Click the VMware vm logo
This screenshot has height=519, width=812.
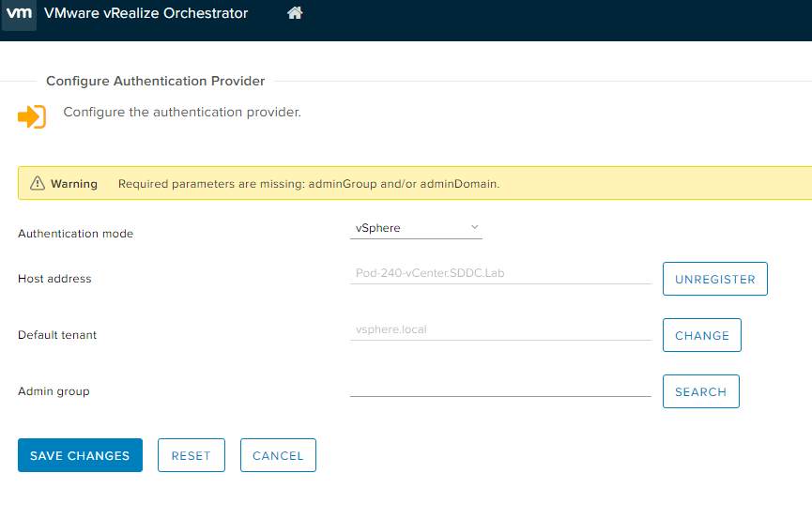tap(19, 13)
